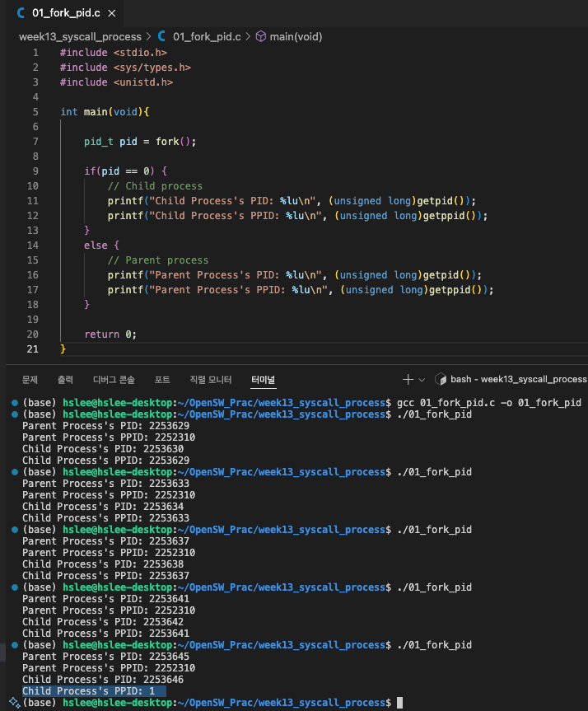
Task: Open the 문제 (Problems) panel tab
Action: point(30,380)
